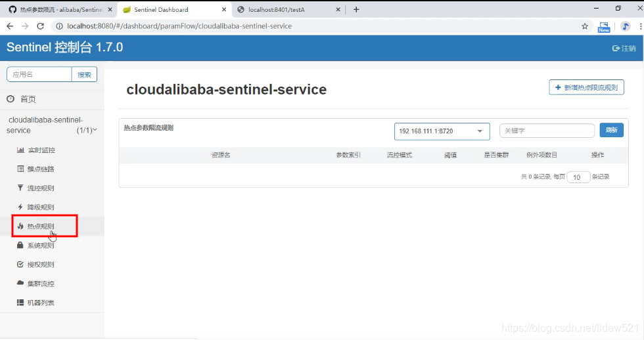Click the Sentinel 控制台 1.7.0 title
The image size is (644, 340).
pos(65,47)
